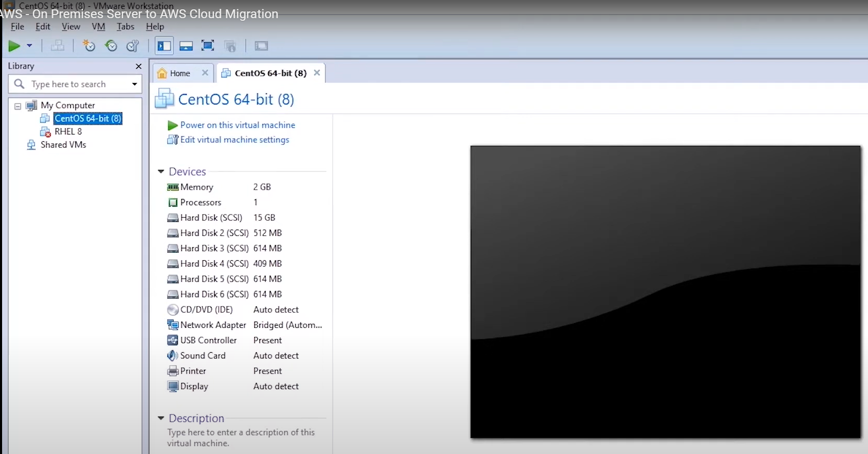The image size is (868, 454).
Task: Take a snapshot with the clock-plus icon
Action: [89, 46]
